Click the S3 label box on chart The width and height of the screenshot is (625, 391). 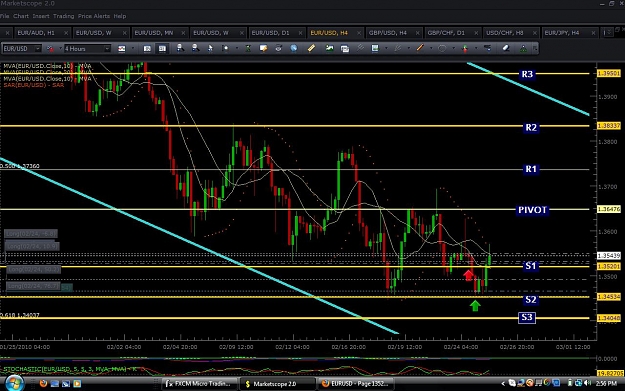pyautogui.click(x=527, y=317)
